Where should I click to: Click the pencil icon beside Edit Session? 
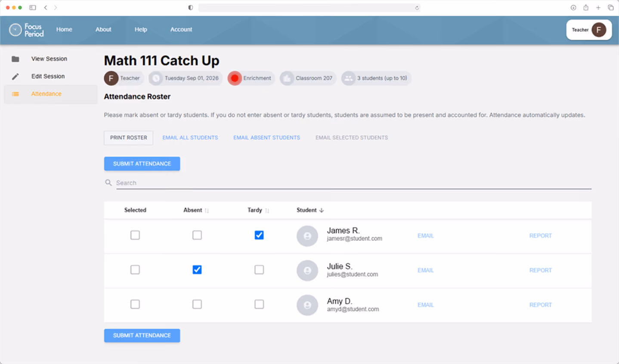(15, 77)
